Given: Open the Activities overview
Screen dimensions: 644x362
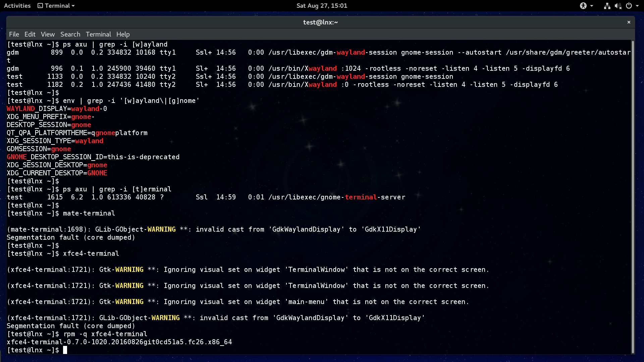Looking at the screenshot, I should pyautogui.click(x=17, y=6).
